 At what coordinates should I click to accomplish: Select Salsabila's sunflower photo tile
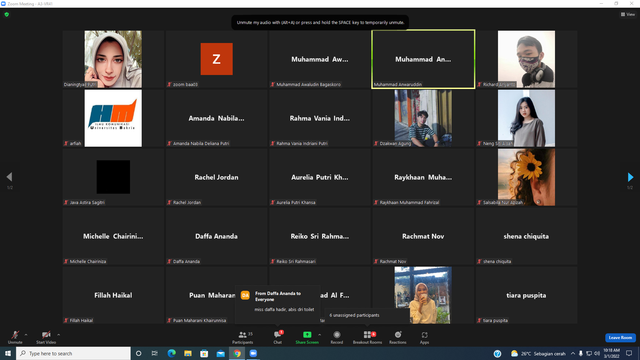click(526, 177)
